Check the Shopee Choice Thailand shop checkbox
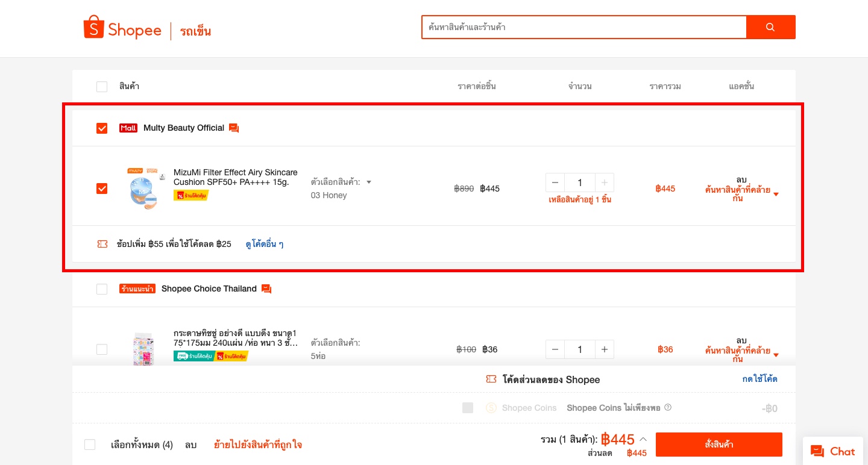The height and width of the screenshot is (465, 868). point(102,289)
